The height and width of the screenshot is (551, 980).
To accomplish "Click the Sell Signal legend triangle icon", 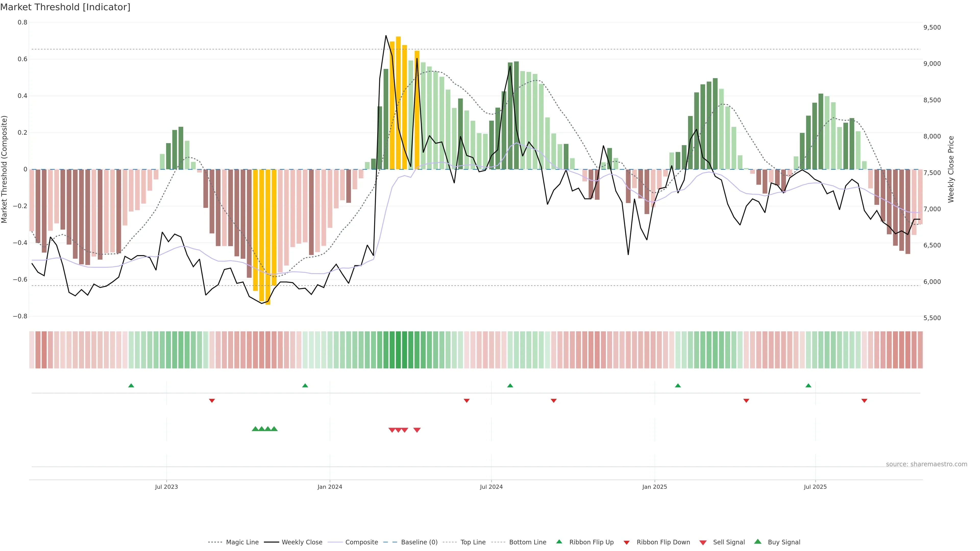I will click(703, 543).
